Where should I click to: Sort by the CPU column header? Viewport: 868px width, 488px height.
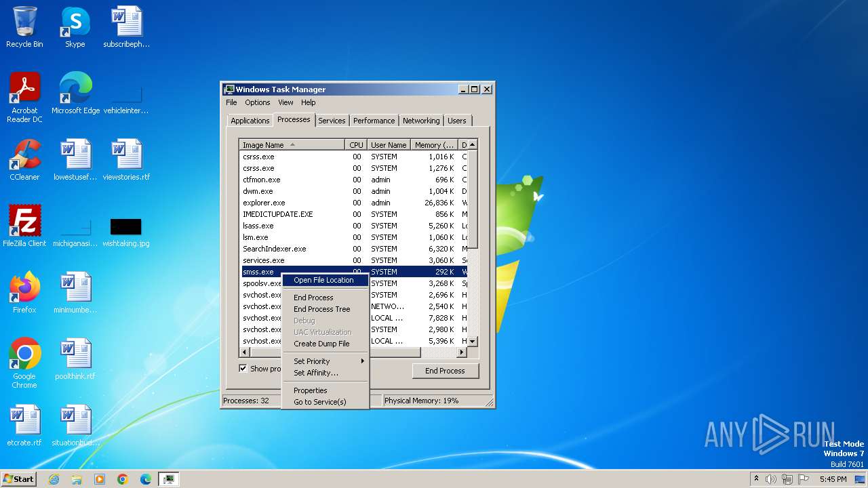pos(356,144)
